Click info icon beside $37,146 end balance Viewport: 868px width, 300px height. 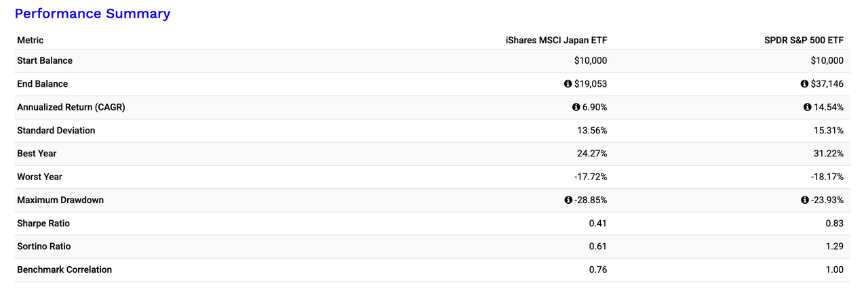click(x=805, y=84)
